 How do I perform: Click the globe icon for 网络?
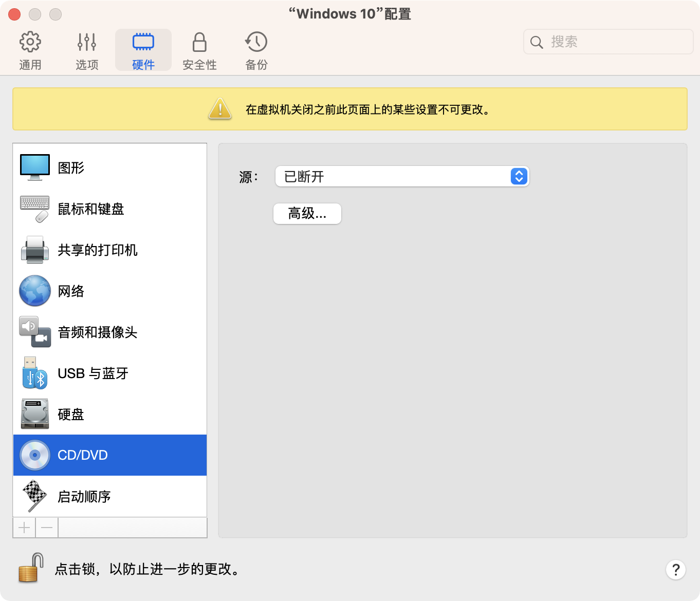pyautogui.click(x=35, y=291)
